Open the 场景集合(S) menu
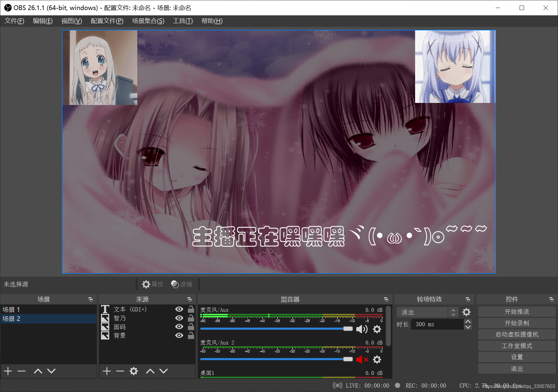 click(148, 21)
